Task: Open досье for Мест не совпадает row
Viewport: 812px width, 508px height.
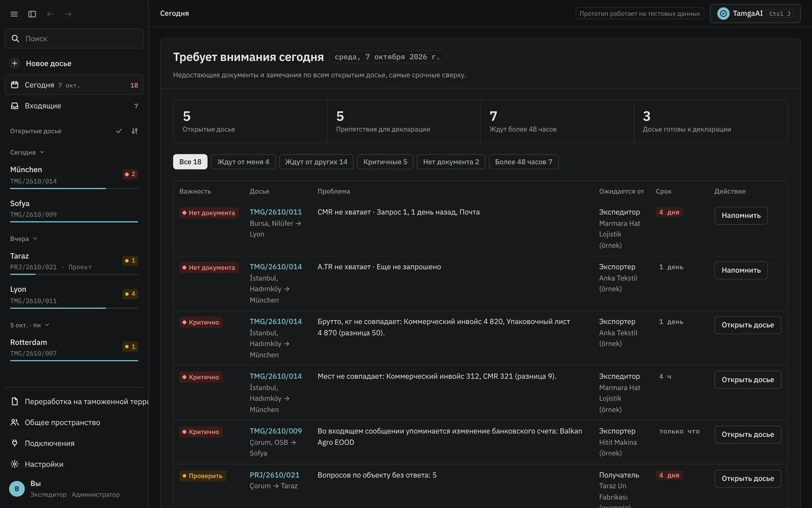Action: point(748,380)
